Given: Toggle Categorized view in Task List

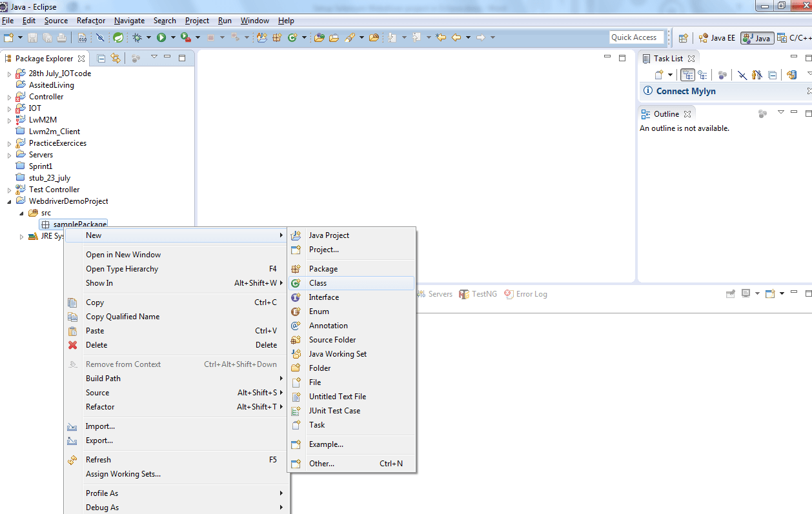Looking at the screenshot, I should (x=687, y=75).
